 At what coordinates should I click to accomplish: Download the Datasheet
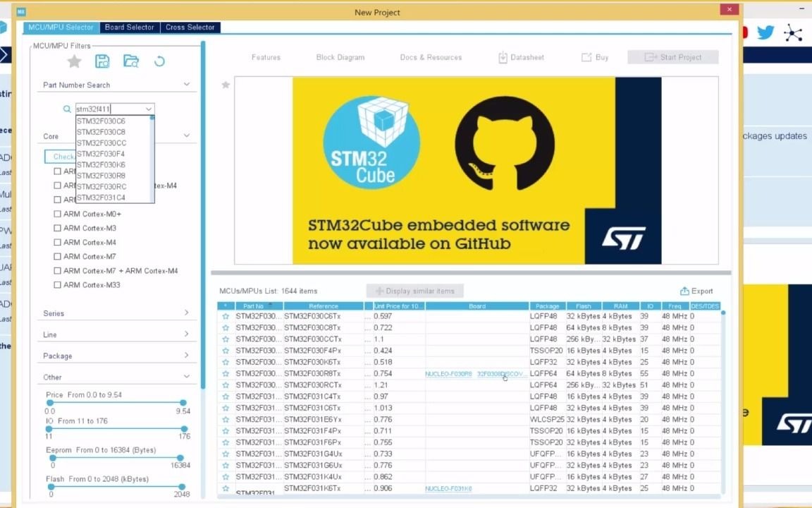coord(521,57)
